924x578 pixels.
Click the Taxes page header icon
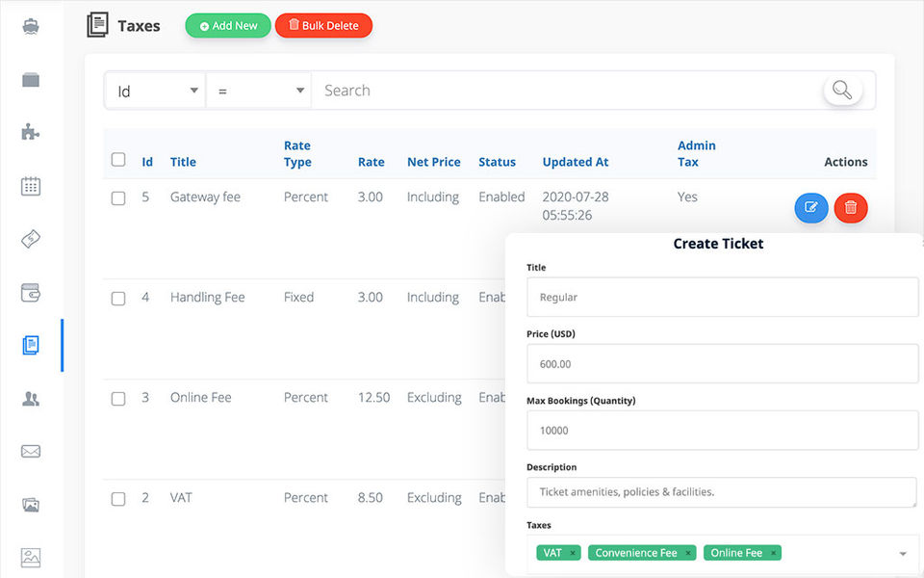tap(98, 25)
